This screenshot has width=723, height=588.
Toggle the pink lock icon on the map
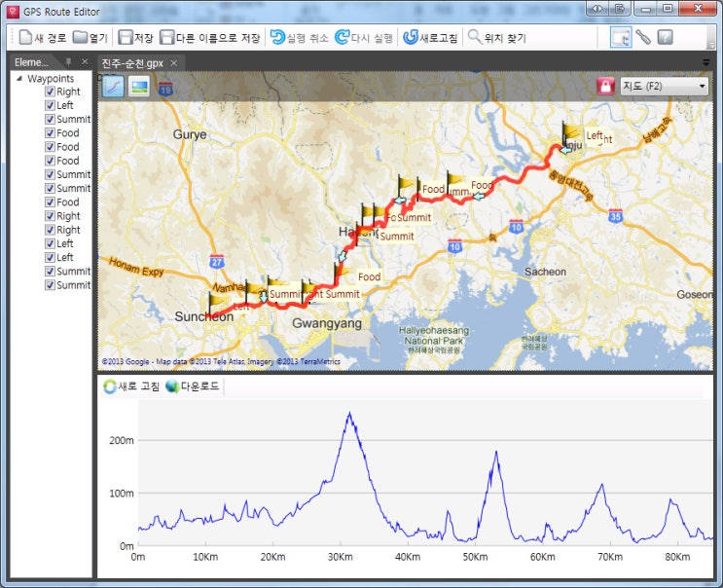(605, 86)
